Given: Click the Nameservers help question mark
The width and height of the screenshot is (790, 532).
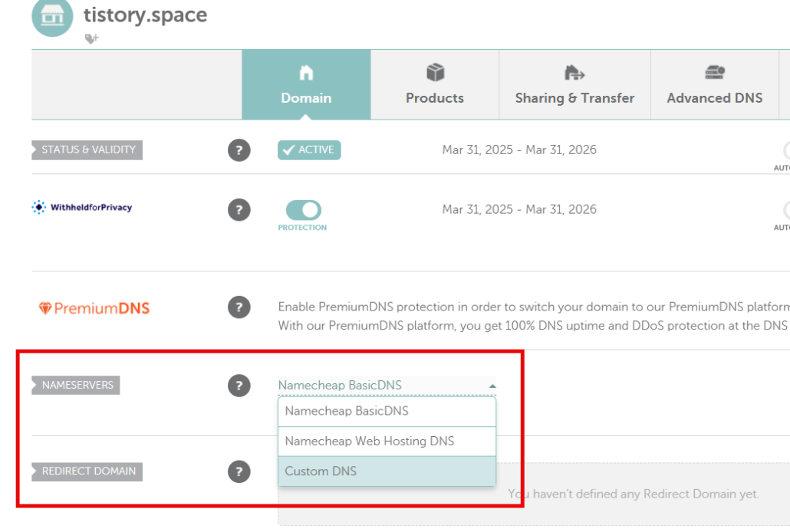Looking at the screenshot, I should pyautogui.click(x=239, y=386).
